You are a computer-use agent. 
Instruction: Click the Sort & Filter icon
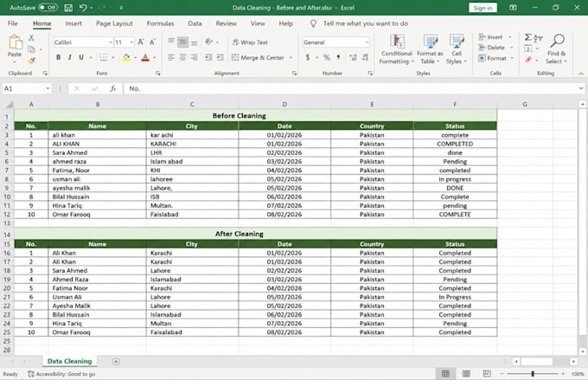pyautogui.click(x=539, y=38)
